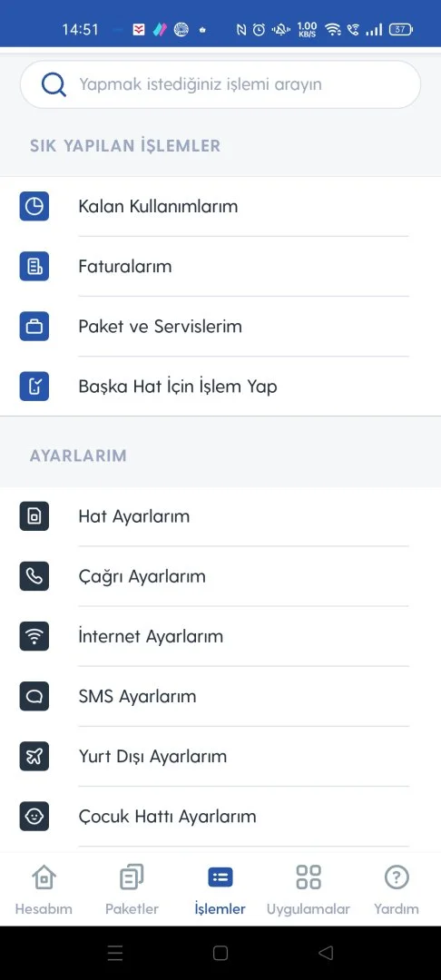
Task: Open the Paketler tab
Action: [x=132, y=889]
